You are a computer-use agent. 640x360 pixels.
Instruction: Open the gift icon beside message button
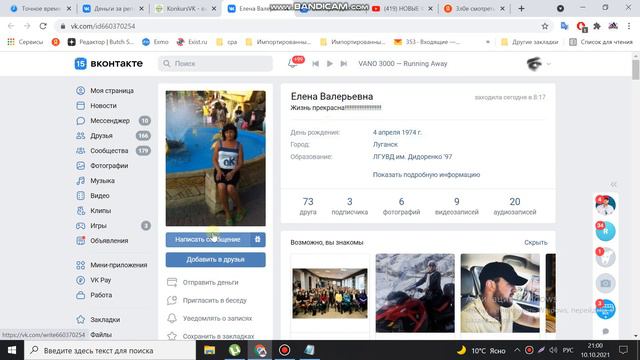coord(258,240)
